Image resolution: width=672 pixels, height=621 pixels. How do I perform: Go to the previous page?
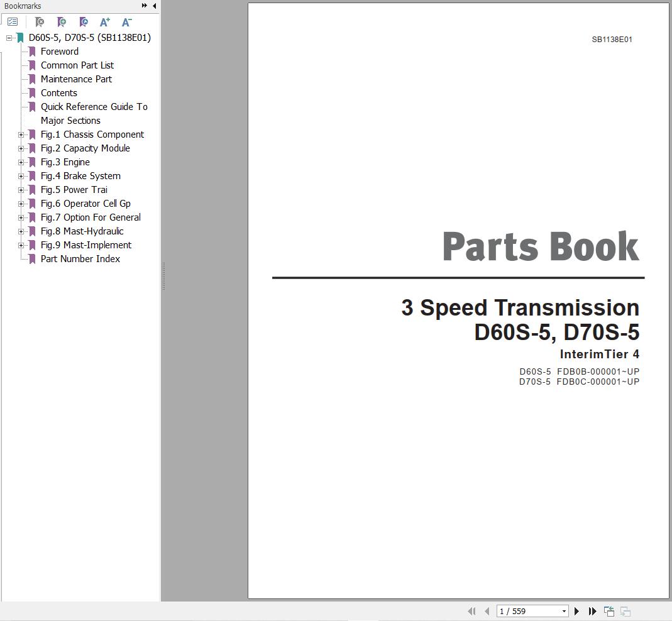(487, 611)
